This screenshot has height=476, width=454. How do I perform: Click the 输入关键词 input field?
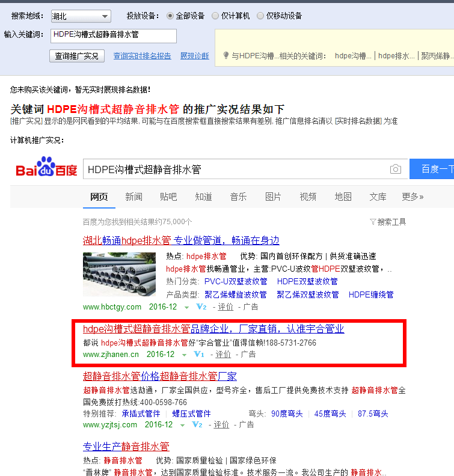click(114, 36)
